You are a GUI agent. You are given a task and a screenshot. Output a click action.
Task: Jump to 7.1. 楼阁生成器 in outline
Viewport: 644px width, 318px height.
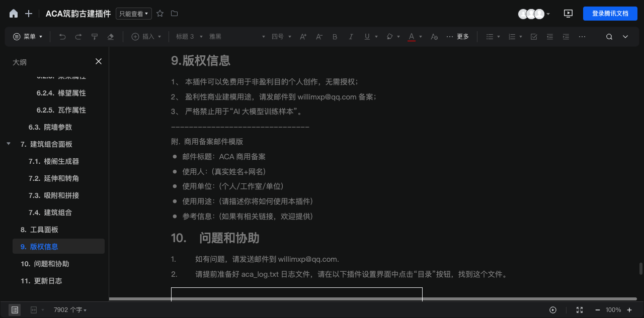click(54, 161)
